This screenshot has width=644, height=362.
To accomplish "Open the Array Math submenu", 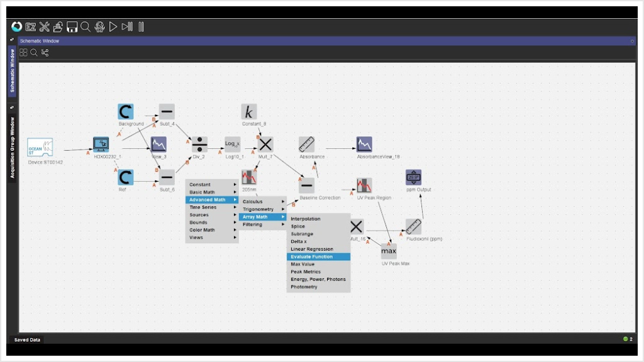I will [262, 217].
